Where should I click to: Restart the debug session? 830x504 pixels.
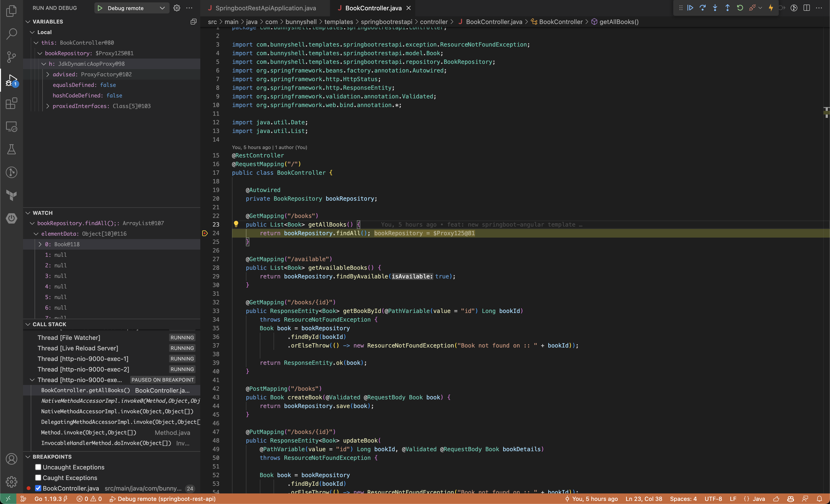740,8
